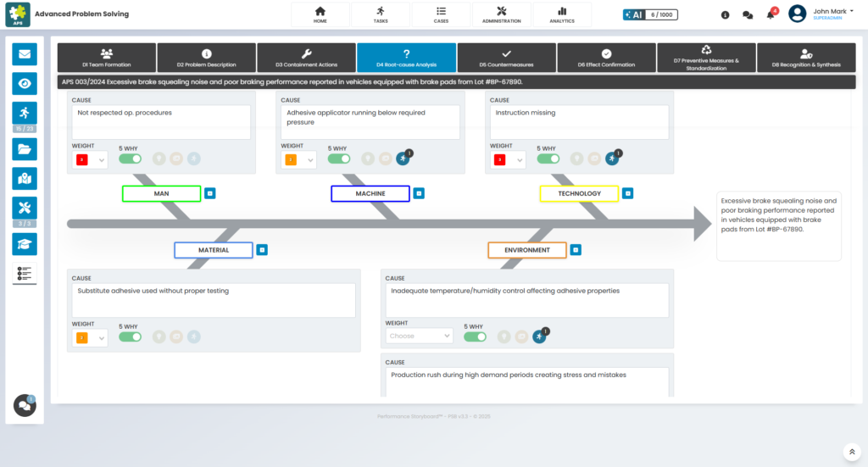Toggle 5 WHY switch for Instruction missing cause
The image size is (868, 467).
tap(548, 158)
